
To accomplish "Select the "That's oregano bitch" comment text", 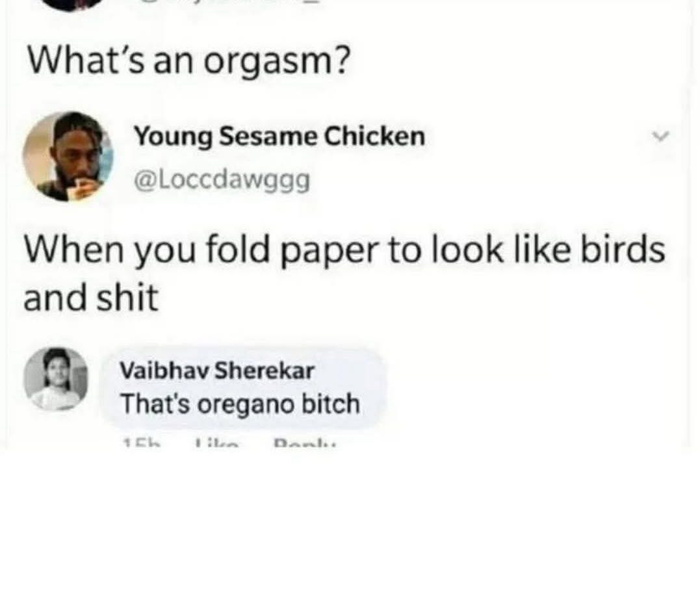I will 240,404.
